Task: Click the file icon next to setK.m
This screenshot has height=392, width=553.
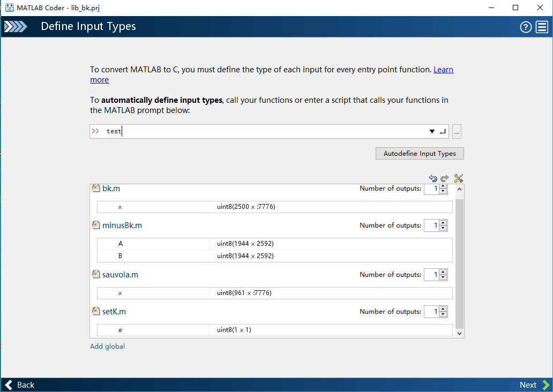Action: pyautogui.click(x=95, y=311)
